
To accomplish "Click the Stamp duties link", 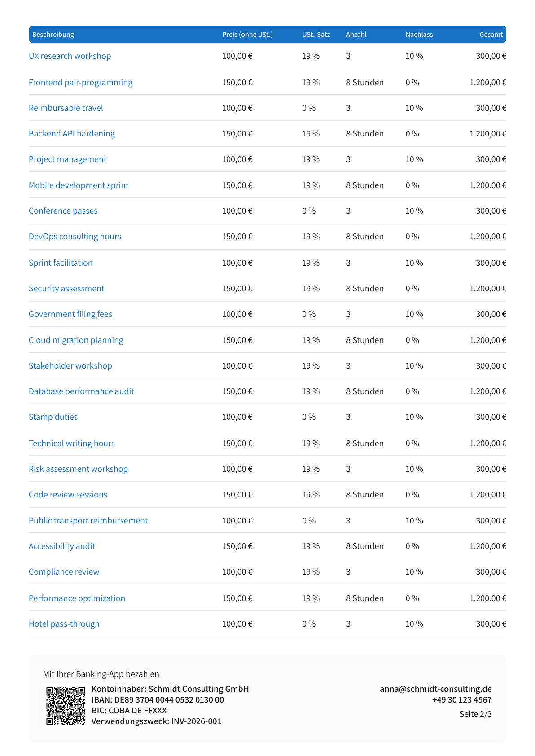I will click(53, 417).
